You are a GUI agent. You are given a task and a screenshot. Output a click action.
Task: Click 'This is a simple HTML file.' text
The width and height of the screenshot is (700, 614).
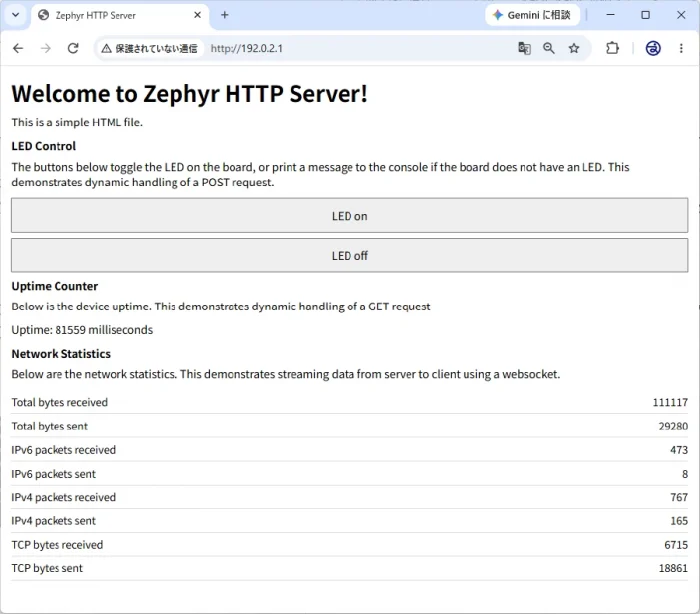point(77,122)
